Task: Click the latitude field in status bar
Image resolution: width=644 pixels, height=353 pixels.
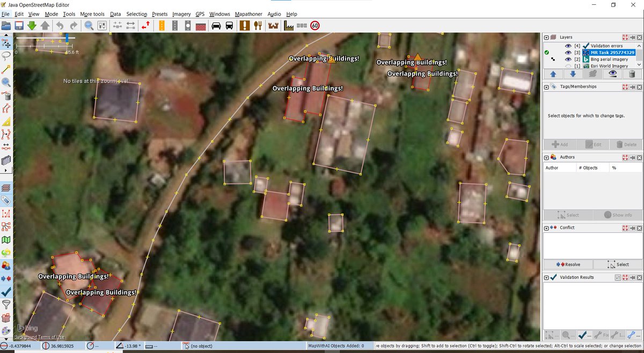Action: (19, 346)
